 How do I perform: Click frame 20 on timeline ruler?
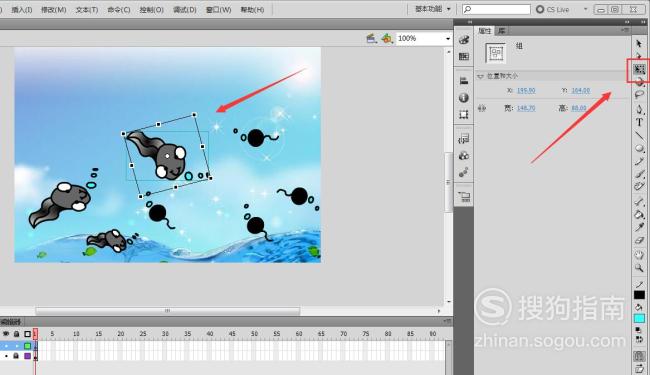121,334
